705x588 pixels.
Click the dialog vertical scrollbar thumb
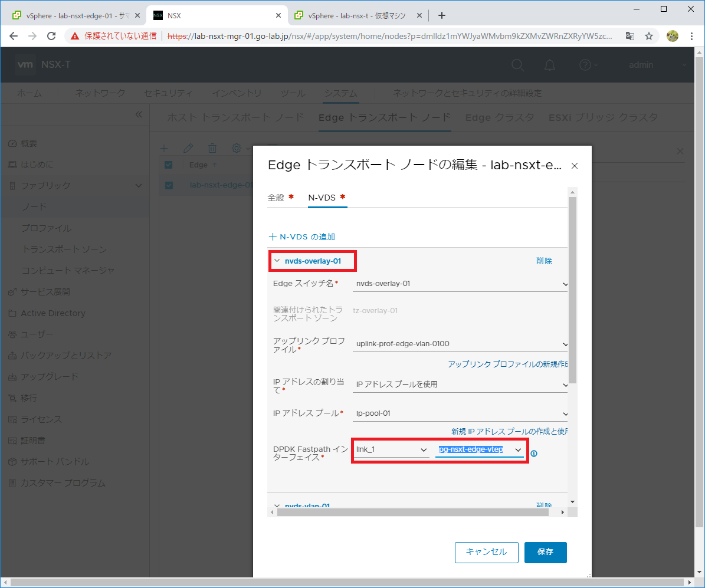coord(572,290)
